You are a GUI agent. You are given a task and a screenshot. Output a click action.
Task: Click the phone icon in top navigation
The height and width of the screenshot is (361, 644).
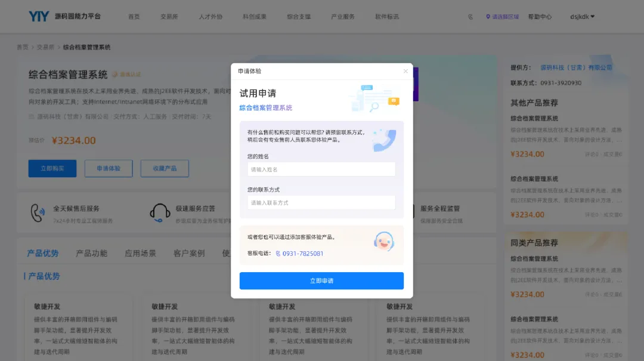tap(470, 17)
